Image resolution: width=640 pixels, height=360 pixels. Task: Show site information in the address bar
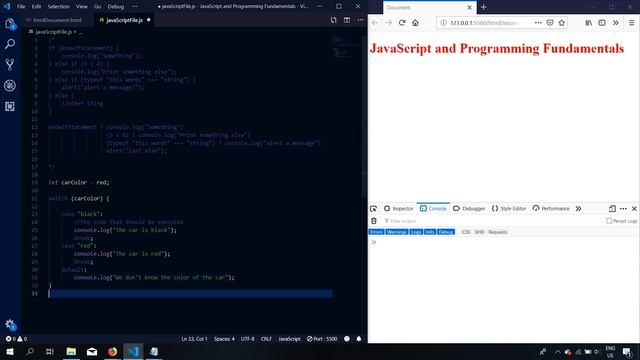[x=444, y=23]
